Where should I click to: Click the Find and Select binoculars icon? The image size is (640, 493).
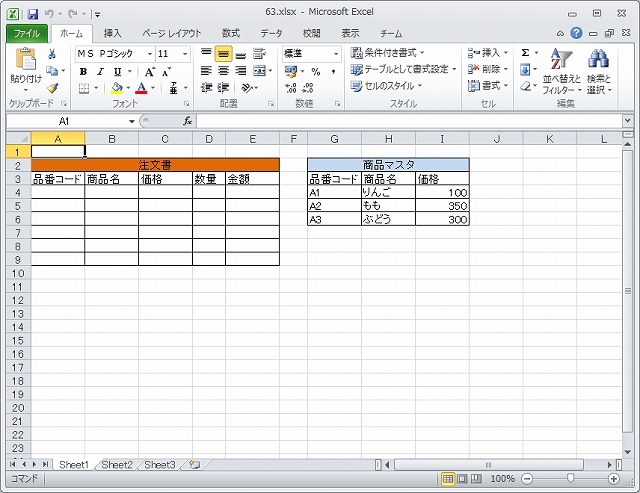click(599, 70)
